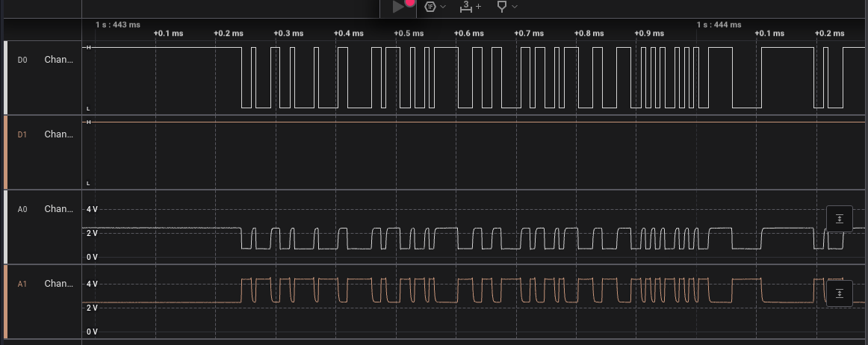
Task: Select the D1 channel label
Action: tap(22, 134)
